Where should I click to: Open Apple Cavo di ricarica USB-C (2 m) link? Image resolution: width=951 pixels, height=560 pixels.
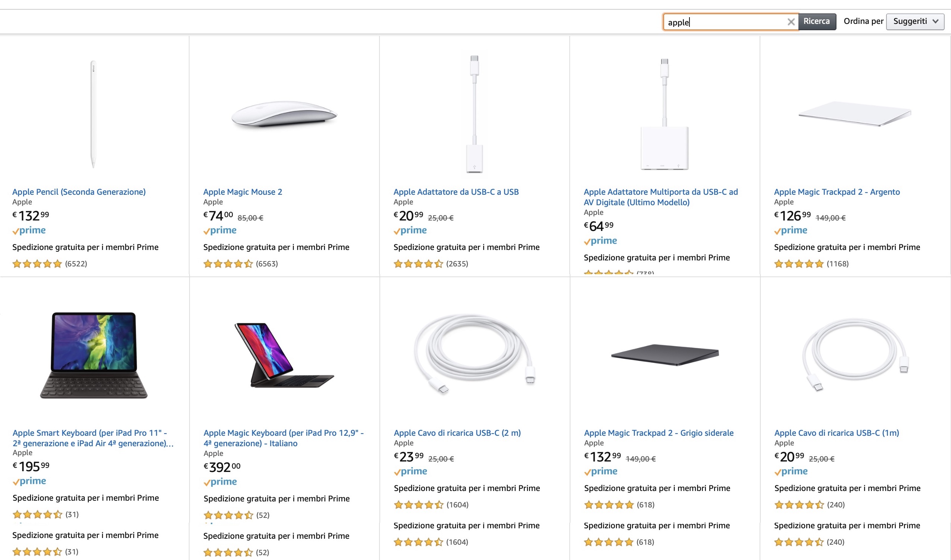pyautogui.click(x=457, y=433)
